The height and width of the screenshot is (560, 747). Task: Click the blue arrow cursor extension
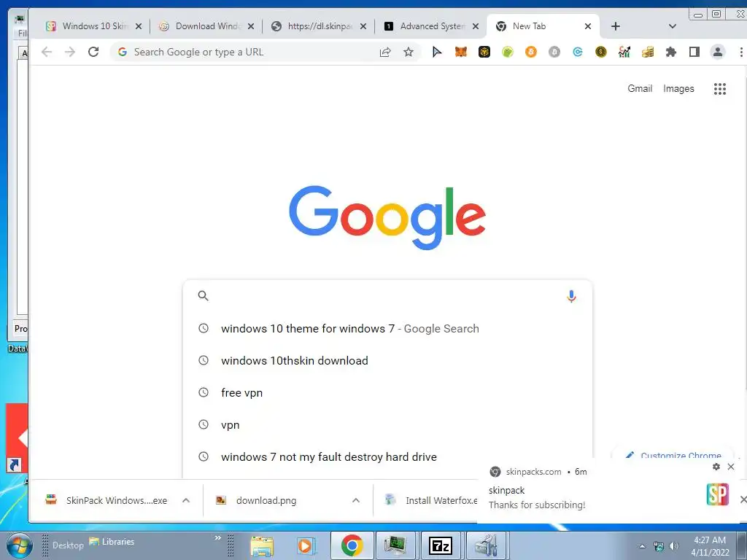437,52
